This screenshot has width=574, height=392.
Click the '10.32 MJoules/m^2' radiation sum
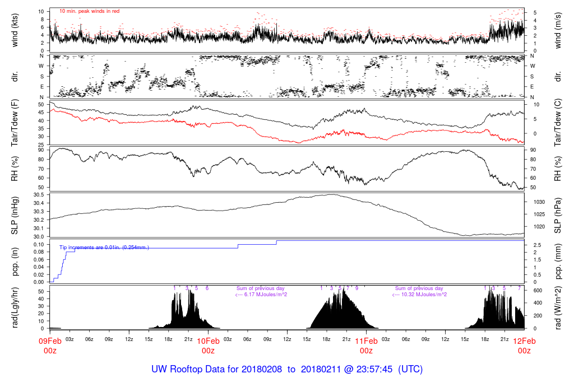(424, 295)
